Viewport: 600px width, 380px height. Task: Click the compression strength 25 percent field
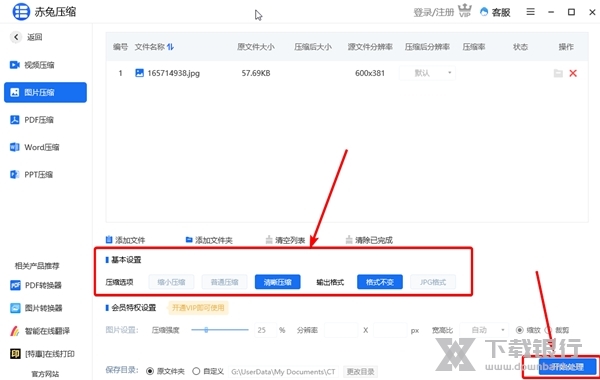coord(265,330)
